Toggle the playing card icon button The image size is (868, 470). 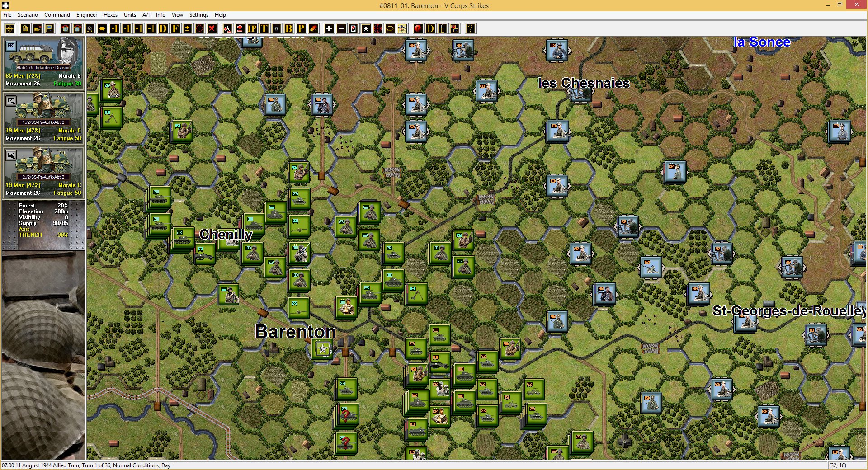(x=354, y=28)
